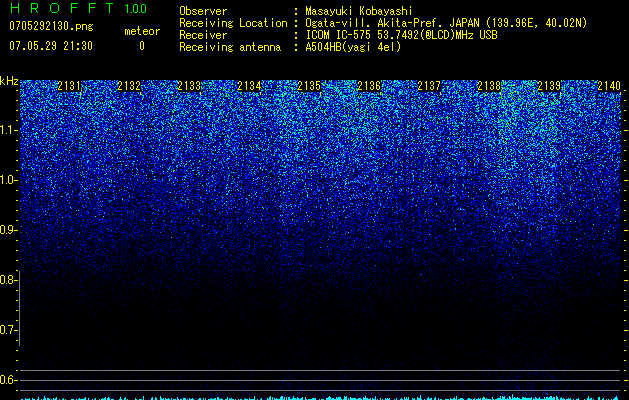
Task: Click the 1.0 kHz axis tick label
Action: point(8,180)
